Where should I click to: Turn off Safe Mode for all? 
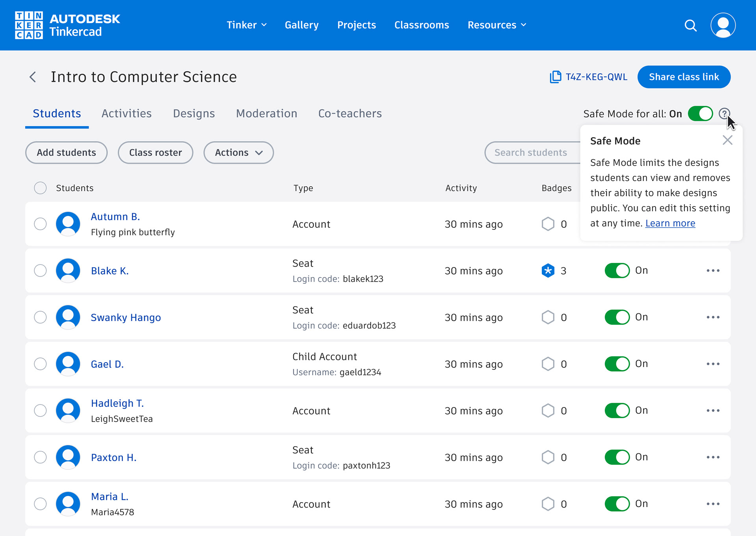click(700, 114)
